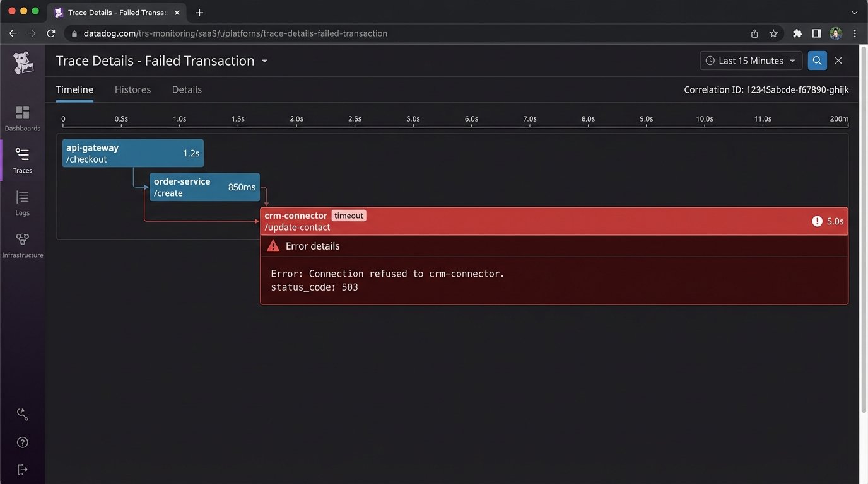Click the sign-out icon at sidebar bottom

[x=22, y=469]
